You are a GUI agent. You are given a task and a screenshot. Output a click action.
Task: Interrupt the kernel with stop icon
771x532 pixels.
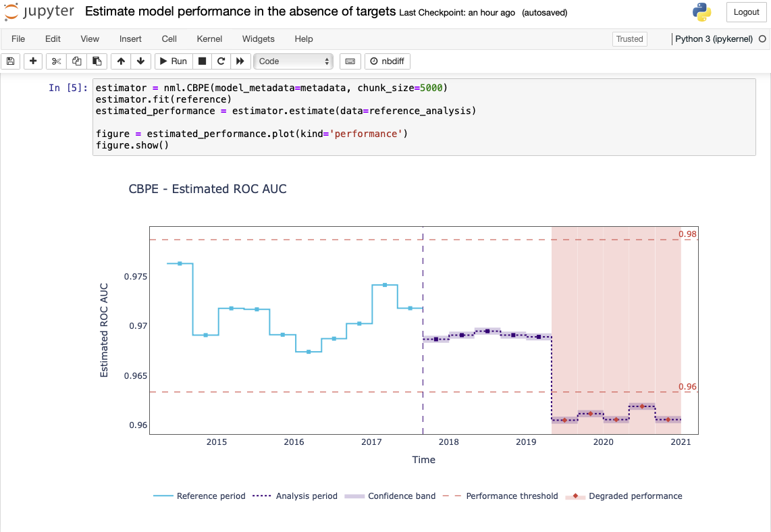coord(202,61)
